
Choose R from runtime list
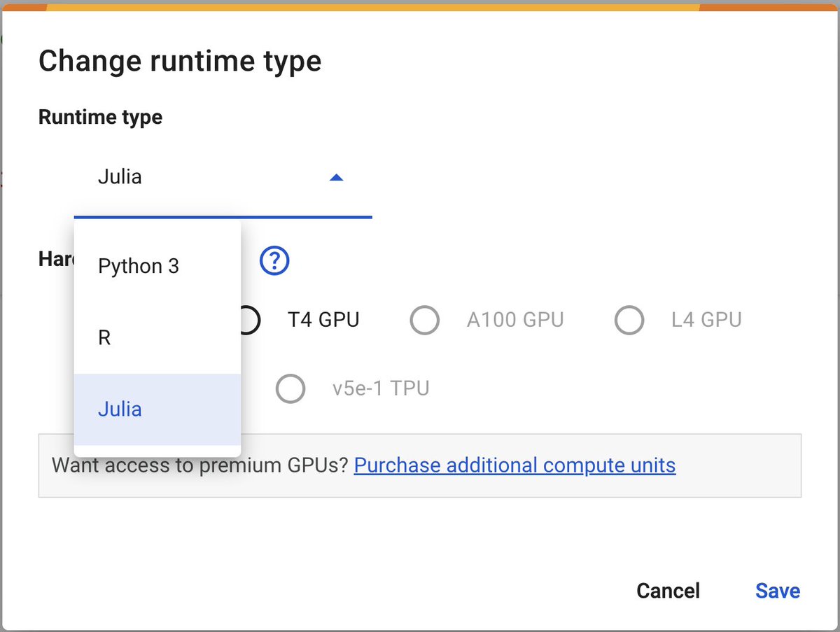[157, 338]
